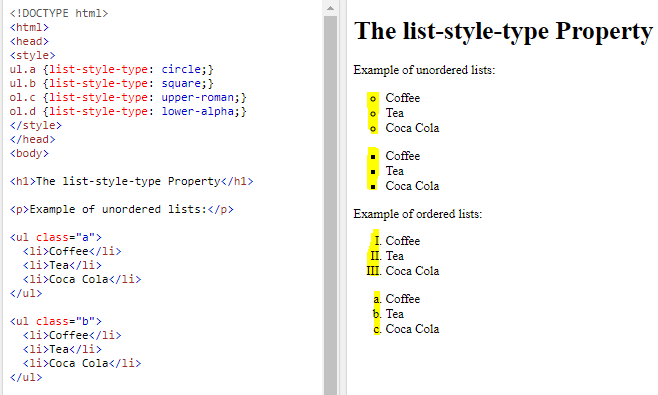Click the <!DOCTYPE html> code line
The width and height of the screenshot is (658, 395).
59,13
